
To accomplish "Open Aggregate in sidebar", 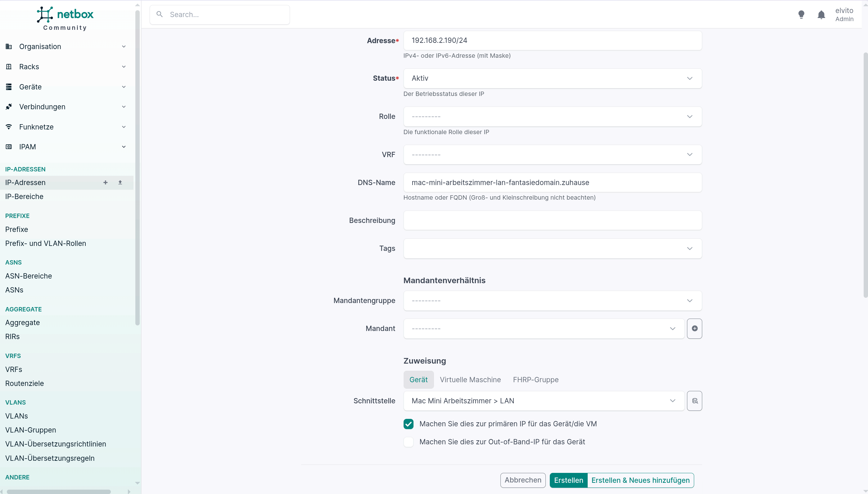I will click(x=22, y=322).
